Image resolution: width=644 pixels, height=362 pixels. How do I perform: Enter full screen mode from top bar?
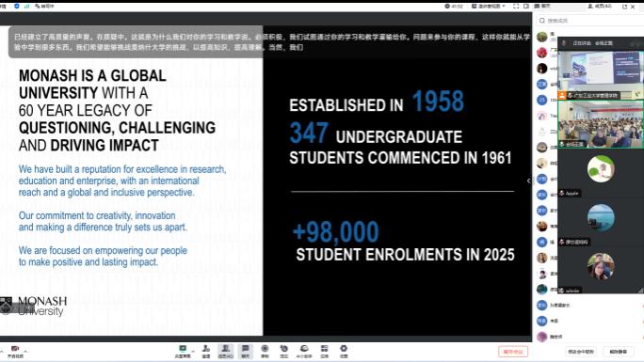[516, 7]
